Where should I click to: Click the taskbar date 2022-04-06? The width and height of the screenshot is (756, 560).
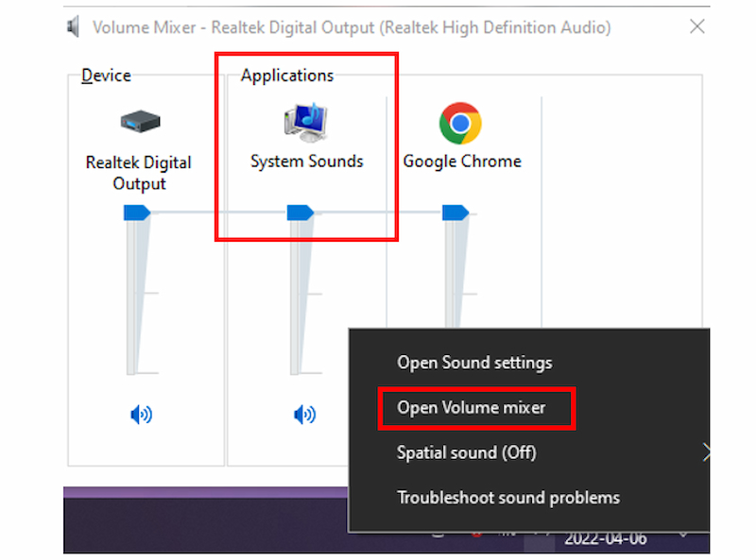click(606, 538)
